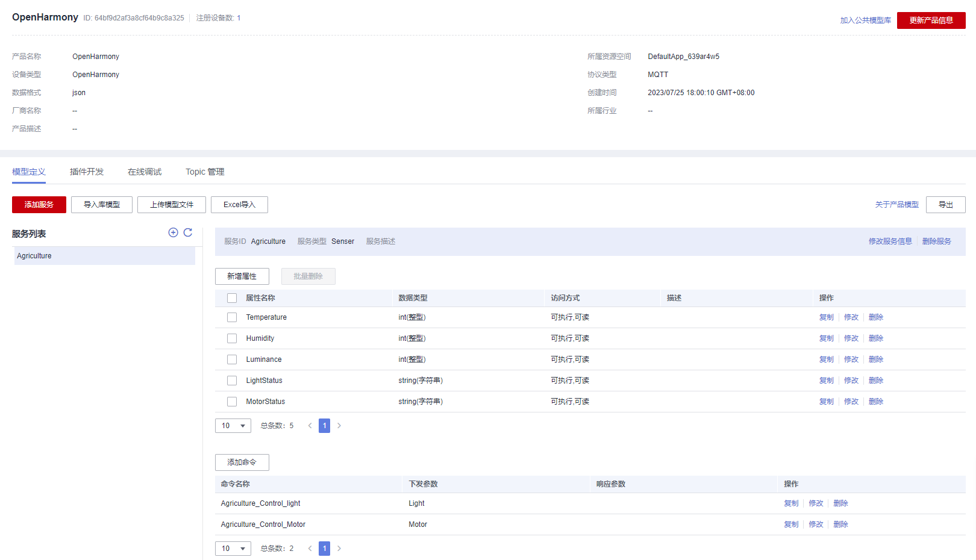Copy the Luminance property
Viewport: 976px width, 560px height.
pos(827,359)
